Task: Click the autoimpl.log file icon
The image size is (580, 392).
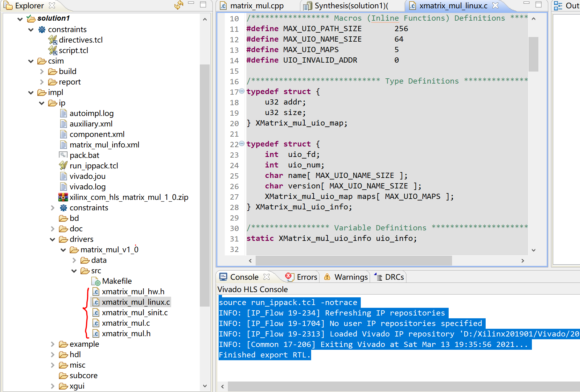Action: [x=63, y=113]
